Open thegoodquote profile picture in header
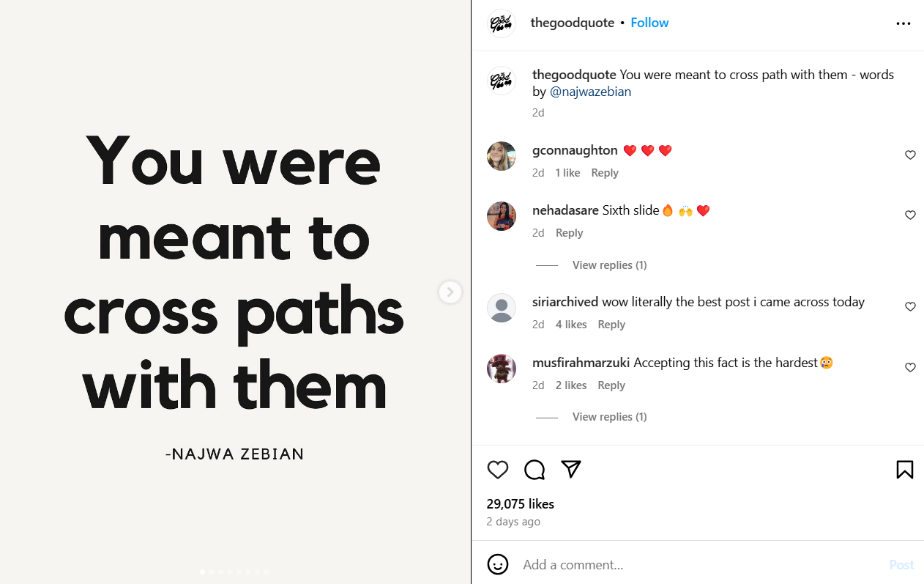The image size is (924, 584). click(502, 23)
